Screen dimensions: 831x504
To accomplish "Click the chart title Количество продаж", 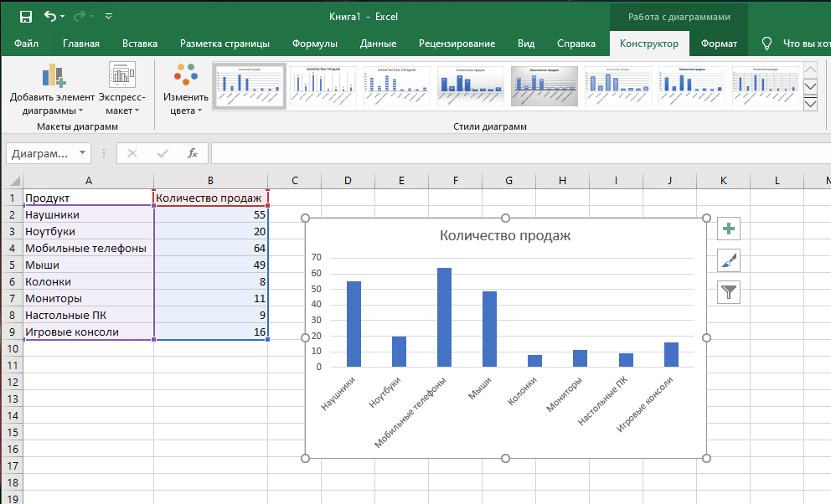I will point(505,235).
